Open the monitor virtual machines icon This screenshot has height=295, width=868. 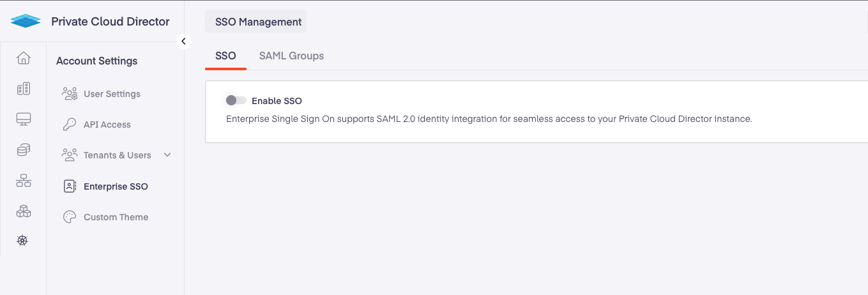pyautogui.click(x=24, y=119)
